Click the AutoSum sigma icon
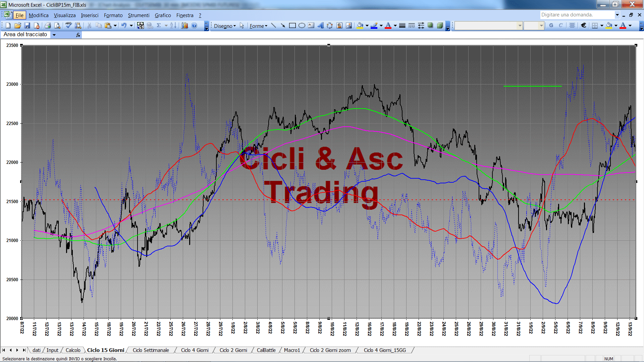The width and height of the screenshot is (644, 362). pyautogui.click(x=159, y=25)
